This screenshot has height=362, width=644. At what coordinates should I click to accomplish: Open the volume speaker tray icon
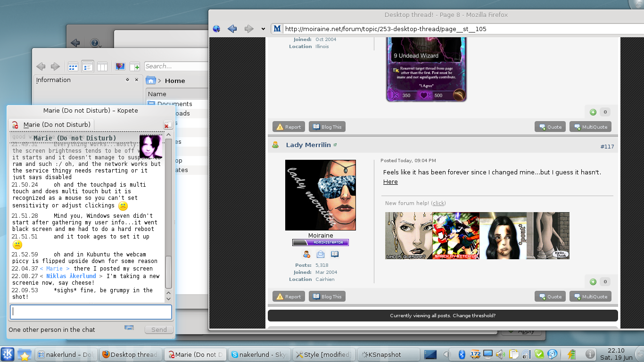click(x=500, y=354)
